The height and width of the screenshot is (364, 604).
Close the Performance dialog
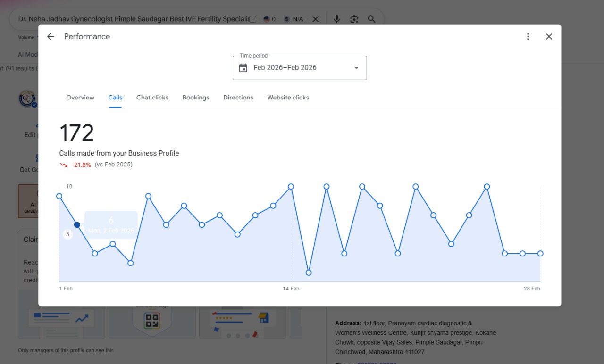point(549,37)
